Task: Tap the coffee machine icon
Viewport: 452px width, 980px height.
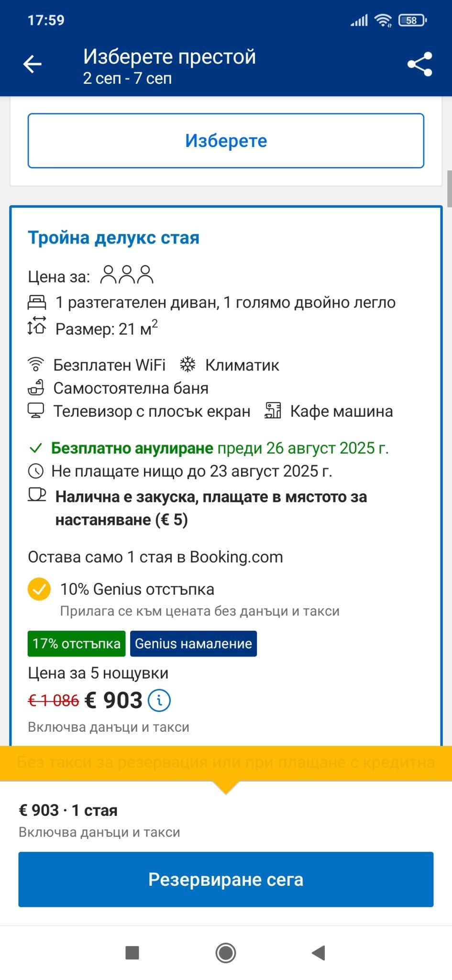Action: point(273,411)
